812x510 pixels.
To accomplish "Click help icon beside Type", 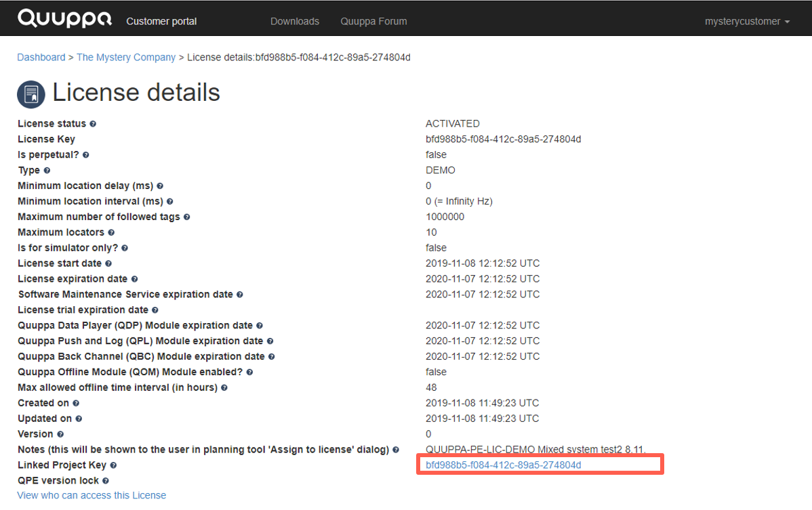I will click(47, 171).
